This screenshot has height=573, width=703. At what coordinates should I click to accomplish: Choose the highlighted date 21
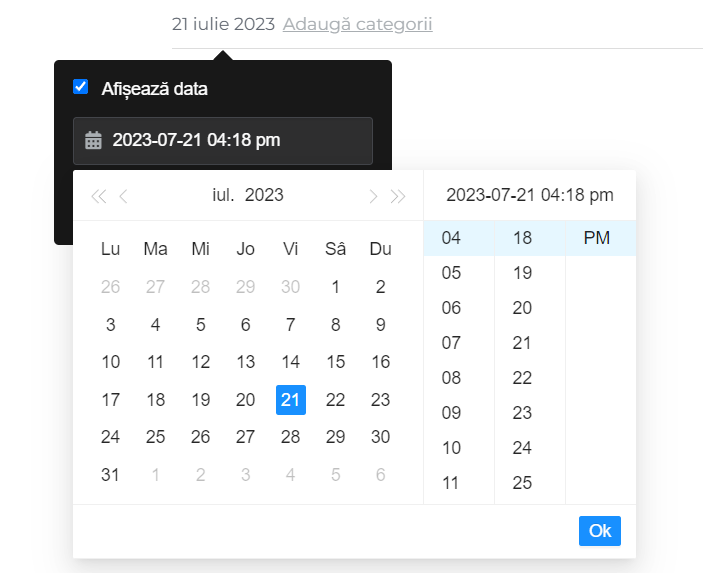(x=291, y=399)
